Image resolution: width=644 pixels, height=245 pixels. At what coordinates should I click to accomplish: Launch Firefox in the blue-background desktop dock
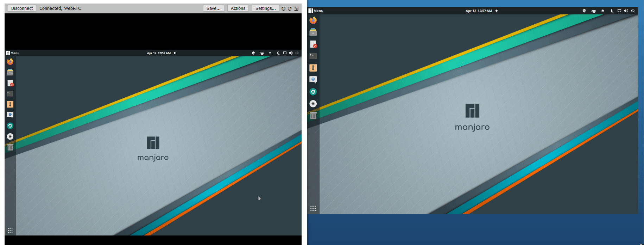point(313,20)
